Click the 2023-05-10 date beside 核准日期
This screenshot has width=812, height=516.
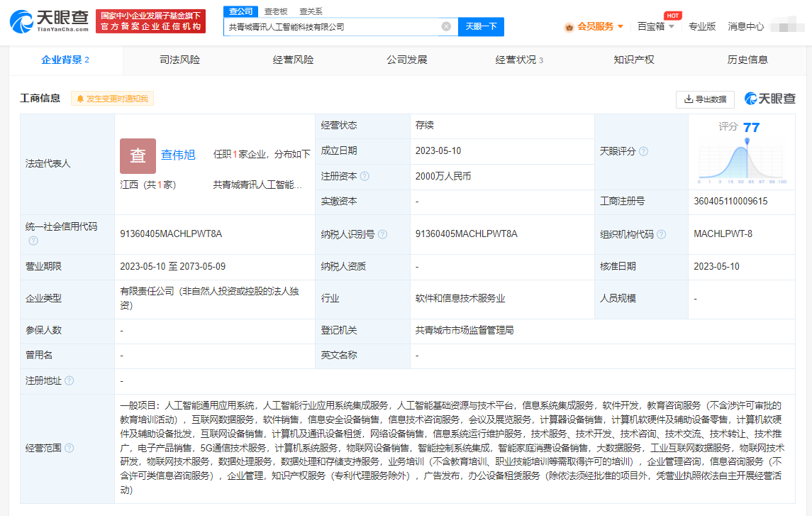click(716, 266)
